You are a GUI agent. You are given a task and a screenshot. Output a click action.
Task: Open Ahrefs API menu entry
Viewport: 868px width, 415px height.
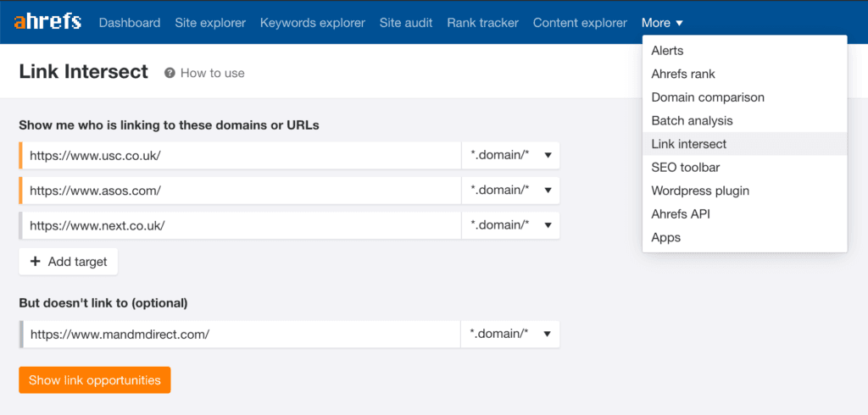(x=744, y=214)
